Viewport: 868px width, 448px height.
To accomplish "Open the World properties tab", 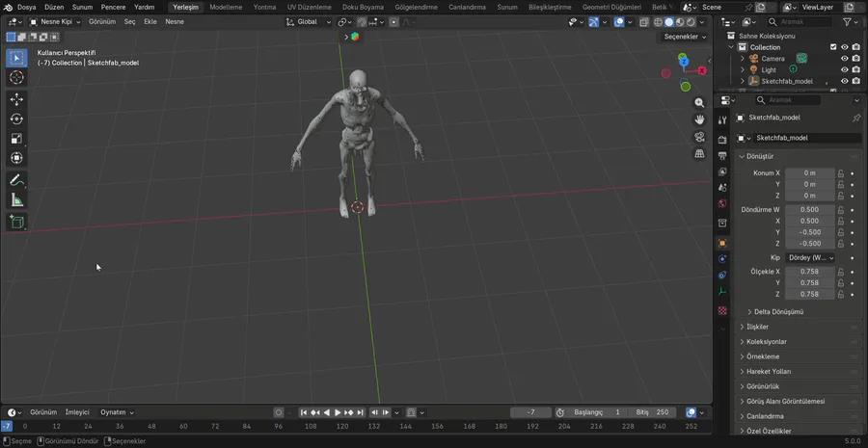I will click(722, 204).
